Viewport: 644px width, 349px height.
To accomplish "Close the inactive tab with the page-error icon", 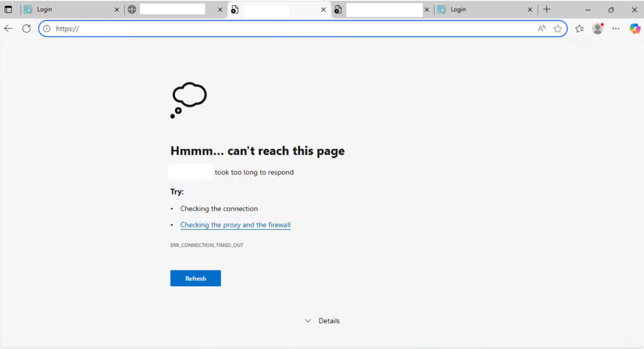I will [x=427, y=9].
